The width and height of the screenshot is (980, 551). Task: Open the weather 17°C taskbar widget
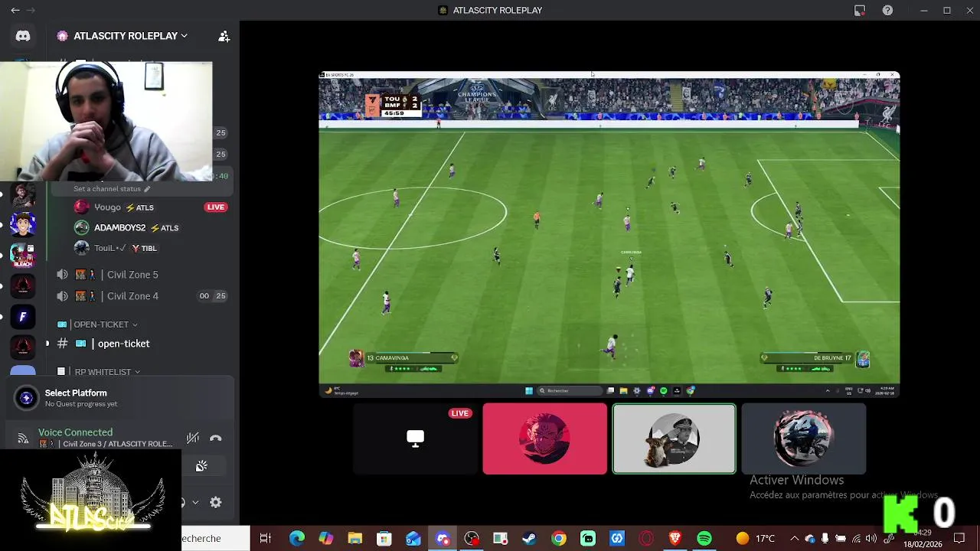coord(755,539)
